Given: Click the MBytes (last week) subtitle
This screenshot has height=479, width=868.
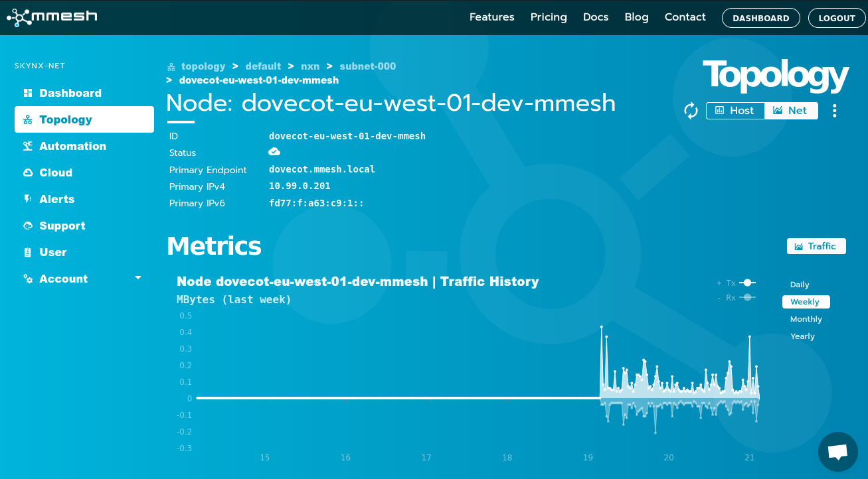Looking at the screenshot, I should (x=234, y=299).
